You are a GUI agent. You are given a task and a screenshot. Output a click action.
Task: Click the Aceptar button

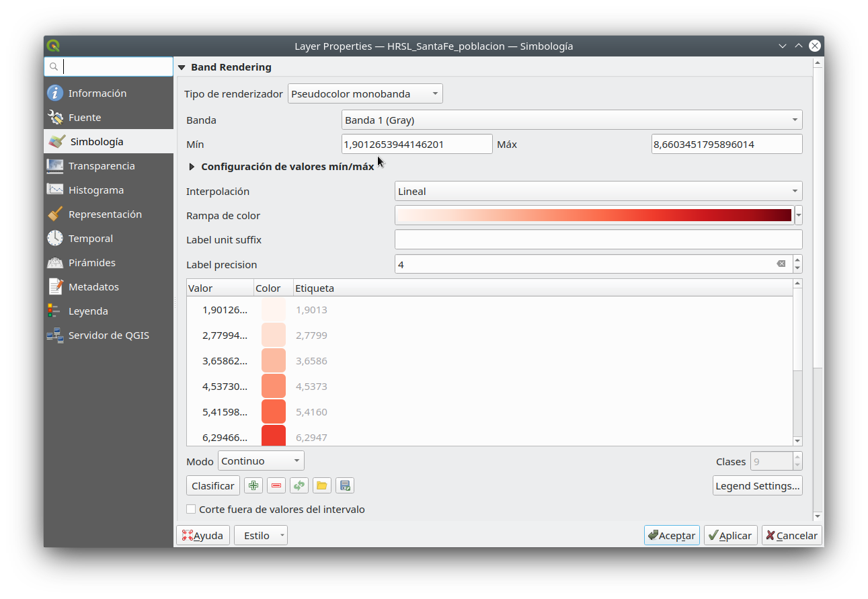pos(672,536)
